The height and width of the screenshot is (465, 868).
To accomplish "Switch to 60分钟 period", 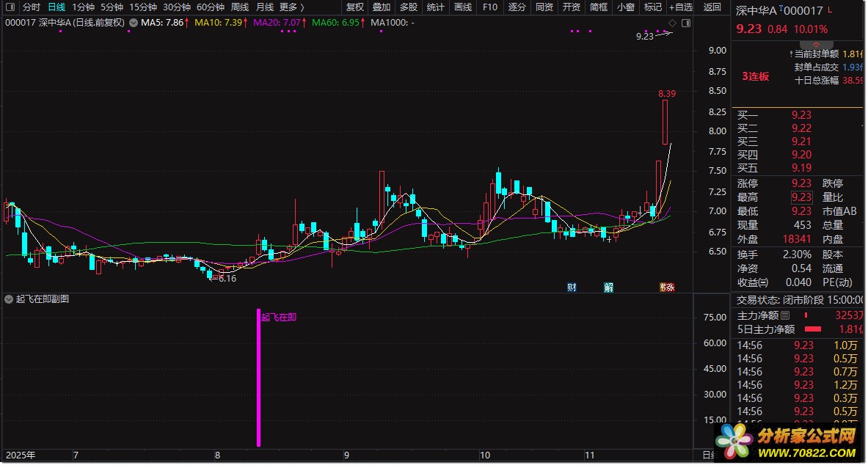I will click(211, 7).
